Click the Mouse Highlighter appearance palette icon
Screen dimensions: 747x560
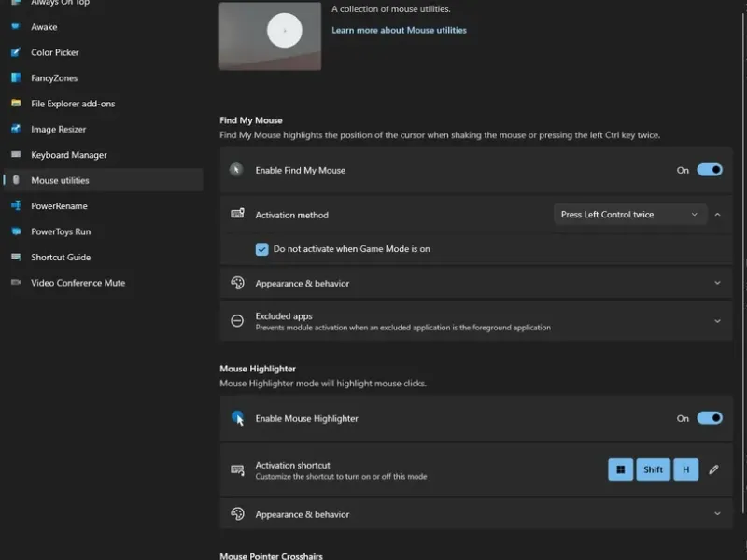pos(237,514)
